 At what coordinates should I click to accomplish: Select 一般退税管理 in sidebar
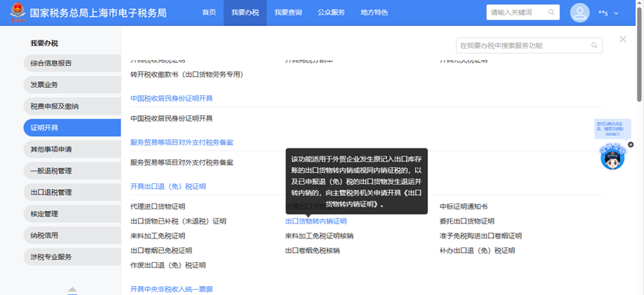(72, 171)
